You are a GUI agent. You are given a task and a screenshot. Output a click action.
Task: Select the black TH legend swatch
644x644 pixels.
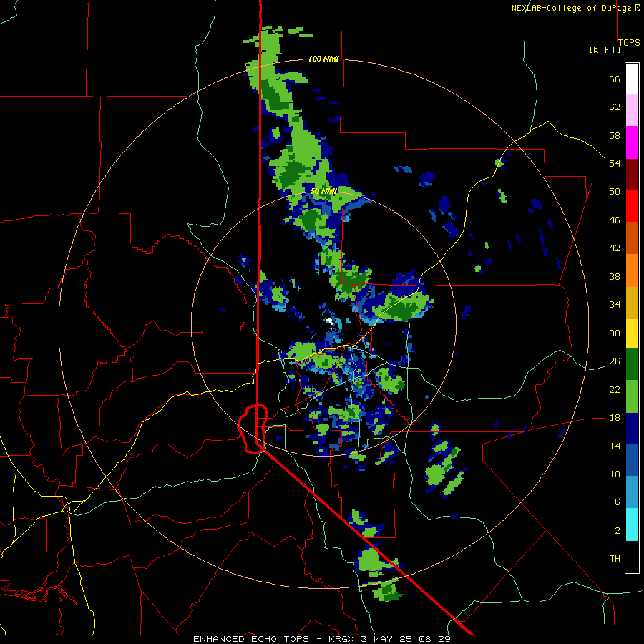632,557
